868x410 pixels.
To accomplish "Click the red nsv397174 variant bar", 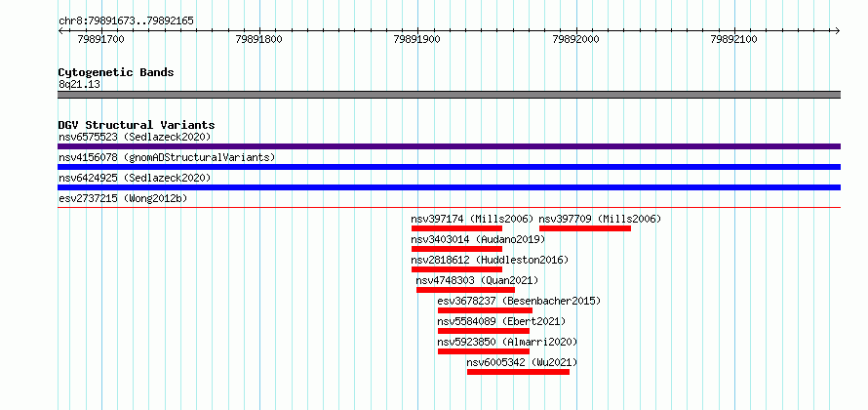I will 456,228.
